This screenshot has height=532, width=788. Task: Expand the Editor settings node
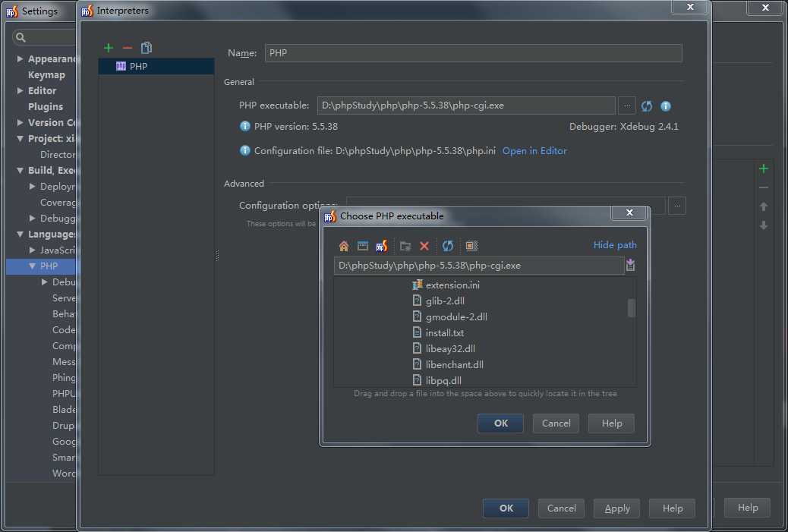tap(20, 90)
